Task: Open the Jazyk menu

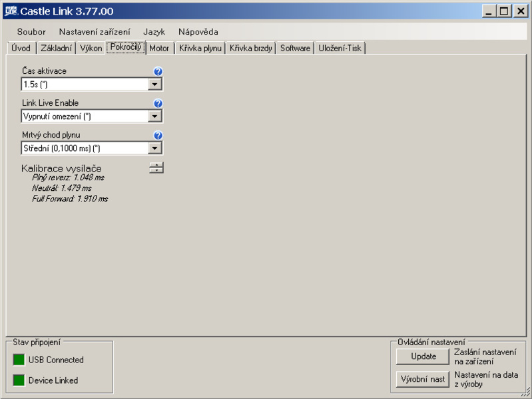Action: click(x=154, y=32)
